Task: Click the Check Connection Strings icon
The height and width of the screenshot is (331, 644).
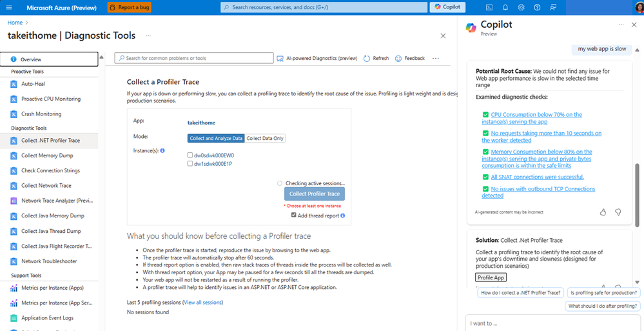Action: click(x=14, y=170)
